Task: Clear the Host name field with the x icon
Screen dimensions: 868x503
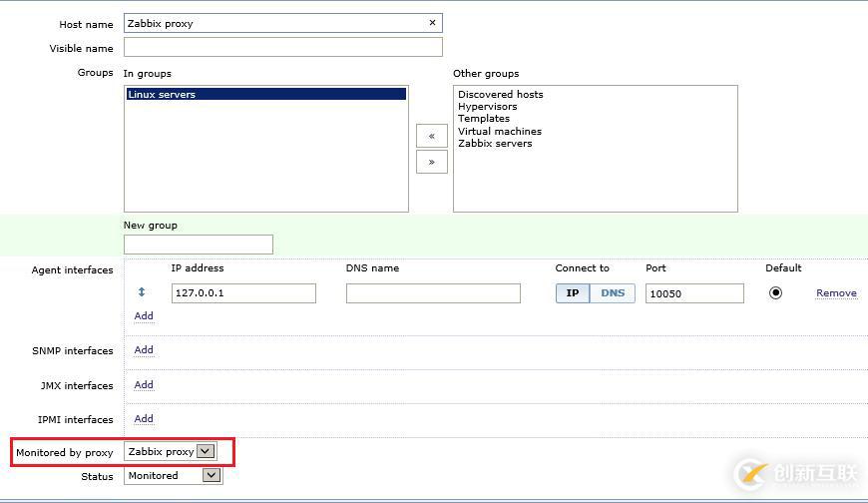Action: pyautogui.click(x=432, y=23)
